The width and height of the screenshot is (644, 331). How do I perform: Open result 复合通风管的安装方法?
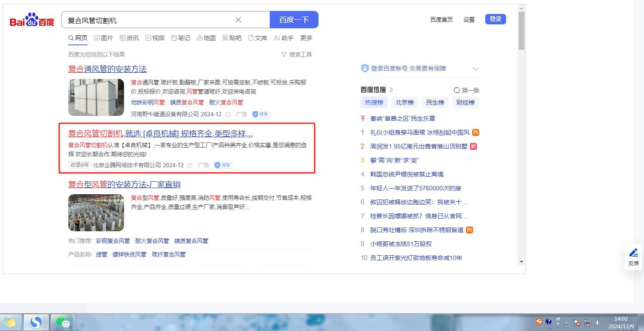pos(107,69)
